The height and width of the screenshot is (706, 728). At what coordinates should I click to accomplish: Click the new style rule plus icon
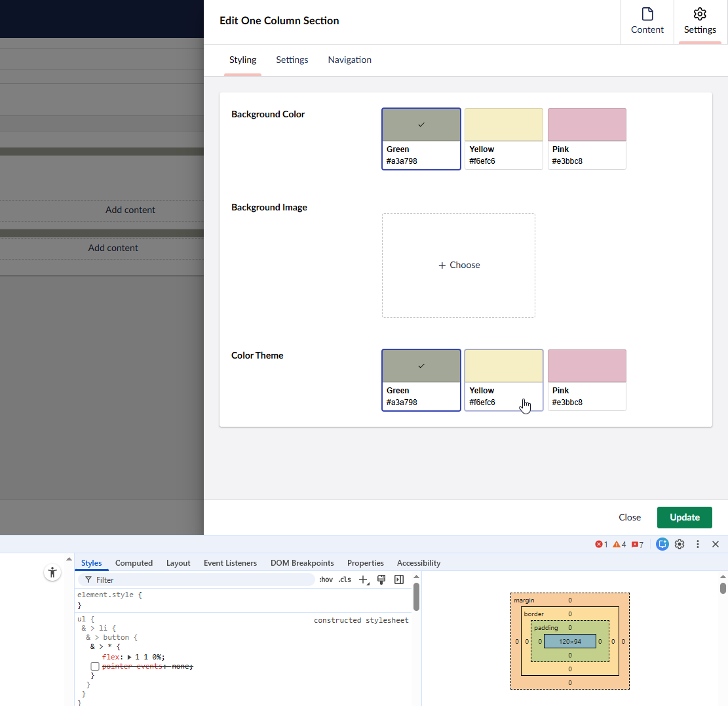point(364,579)
